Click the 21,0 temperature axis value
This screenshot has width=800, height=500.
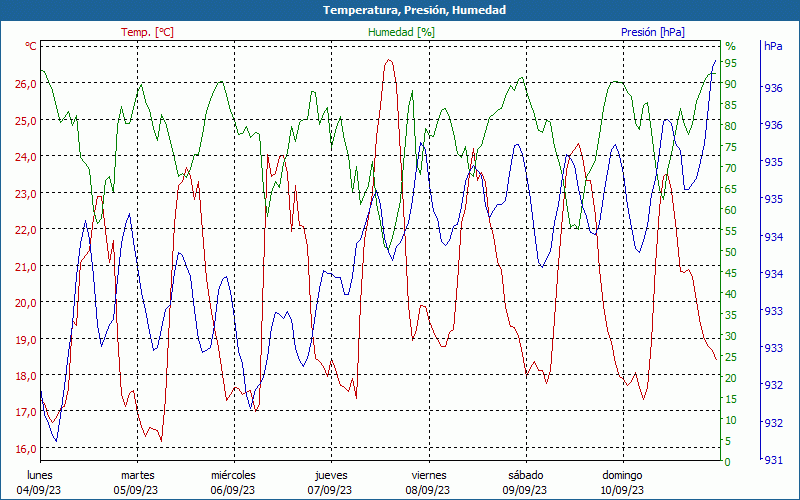26,266
